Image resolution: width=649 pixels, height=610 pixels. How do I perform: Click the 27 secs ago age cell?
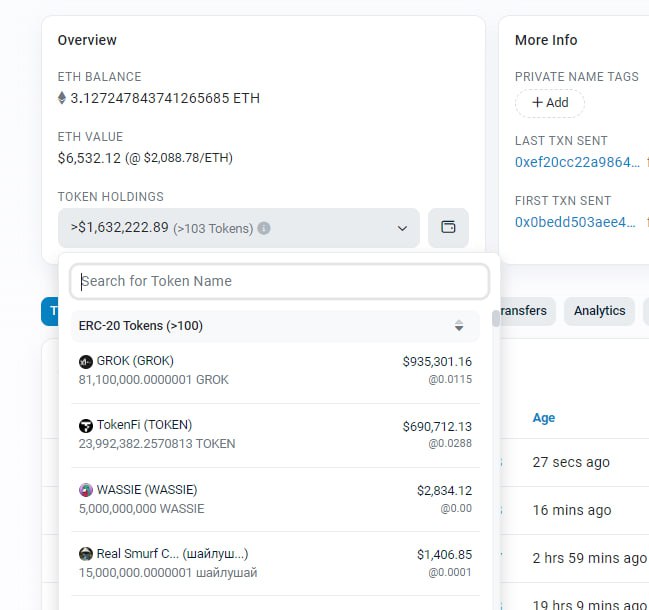pyautogui.click(x=571, y=462)
